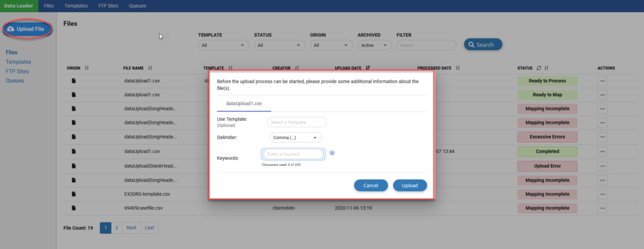Click file icon of EX20RG-template.csv row
Image resolution: width=644 pixels, height=249 pixels.
74,194
